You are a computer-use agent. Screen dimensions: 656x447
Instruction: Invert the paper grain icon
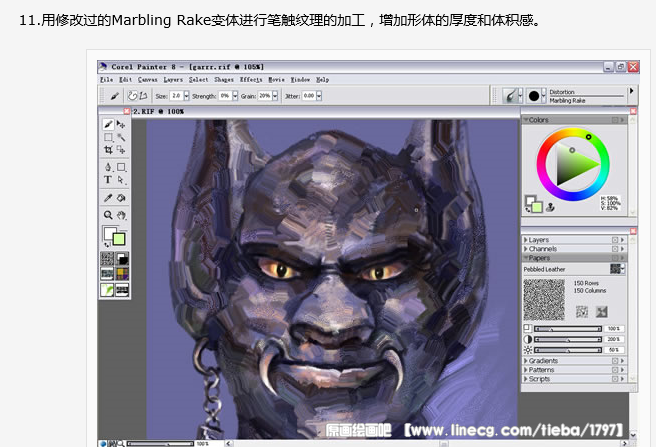pos(582,311)
